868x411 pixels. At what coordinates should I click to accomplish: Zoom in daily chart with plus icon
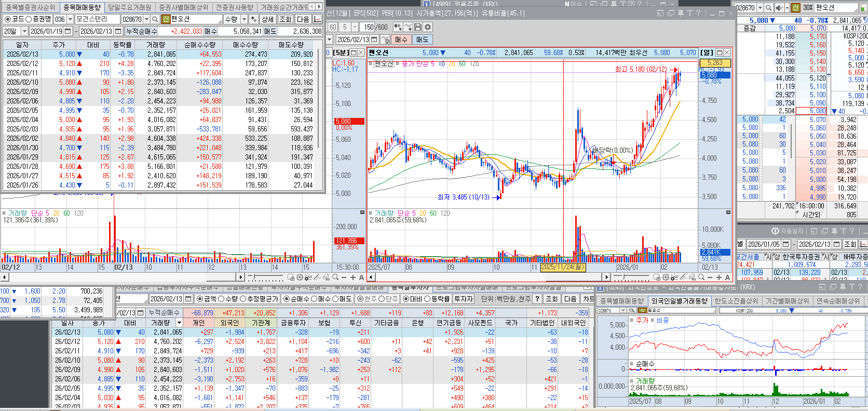click(x=718, y=277)
